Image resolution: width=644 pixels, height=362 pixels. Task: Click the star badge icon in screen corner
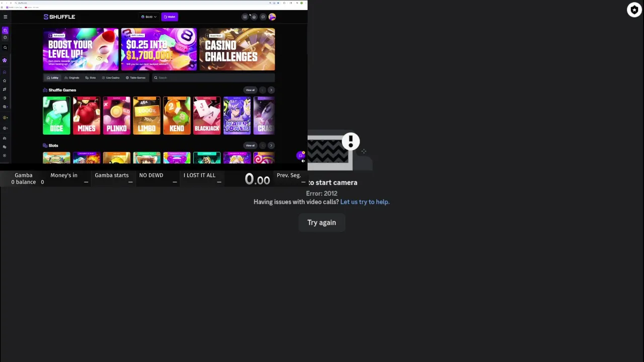(634, 10)
